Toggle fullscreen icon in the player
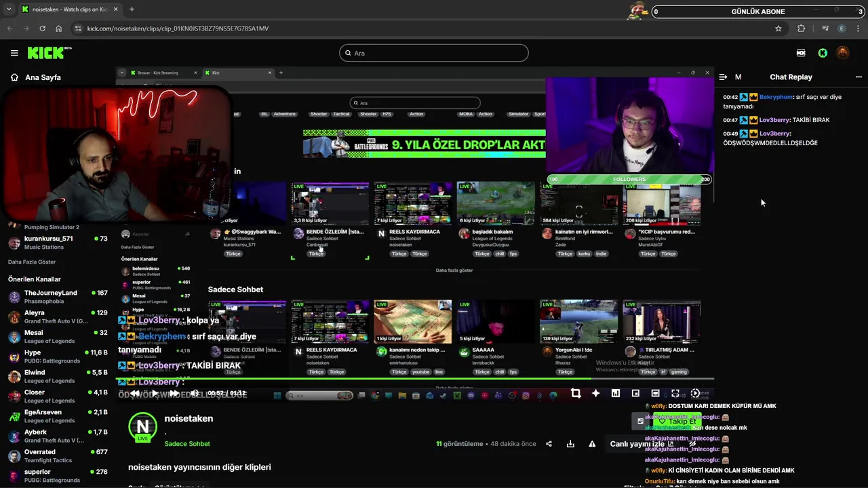Image resolution: width=868 pixels, height=488 pixels. point(675,393)
